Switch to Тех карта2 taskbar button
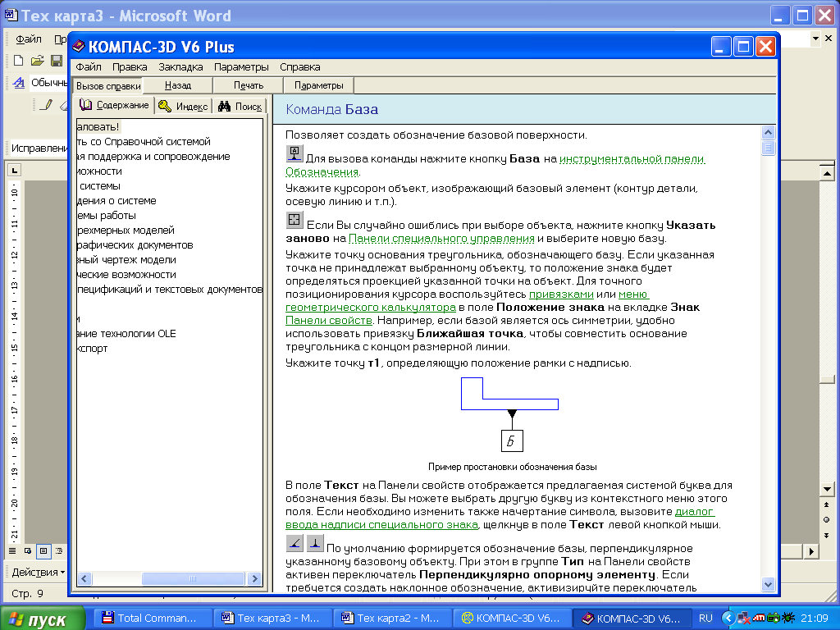Image resolution: width=840 pixels, height=630 pixels. point(391,619)
